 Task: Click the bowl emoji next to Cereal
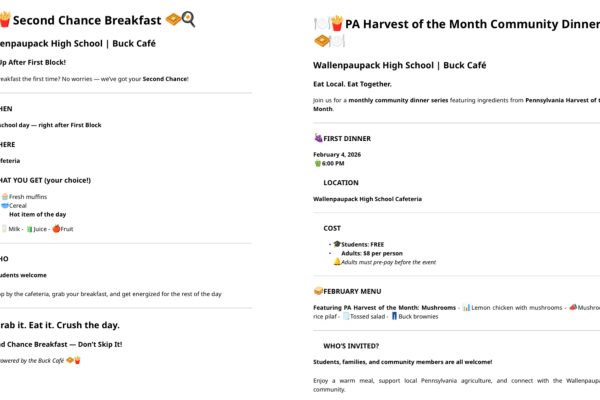(5, 205)
